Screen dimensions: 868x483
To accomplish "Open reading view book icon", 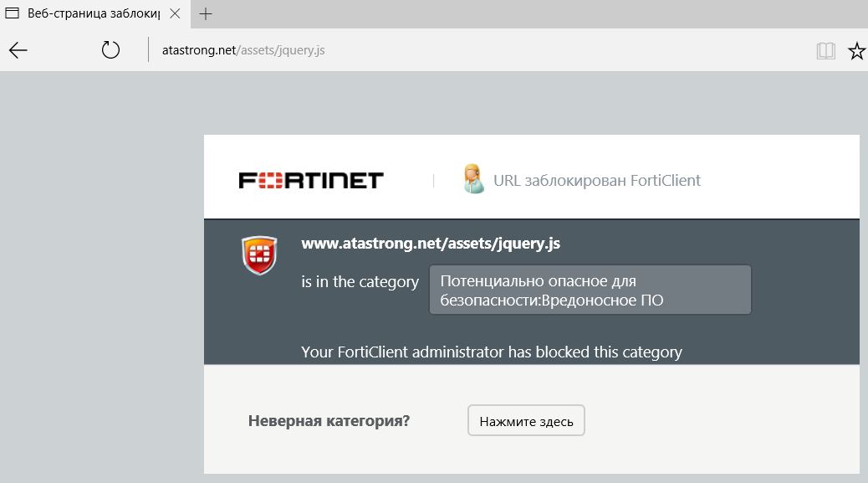I will click(x=826, y=51).
